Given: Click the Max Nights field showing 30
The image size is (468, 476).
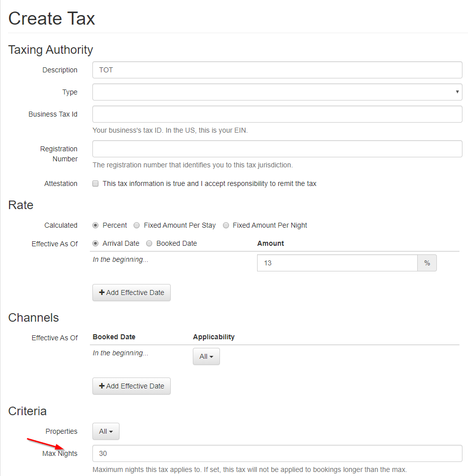Looking at the screenshot, I should (x=277, y=453).
